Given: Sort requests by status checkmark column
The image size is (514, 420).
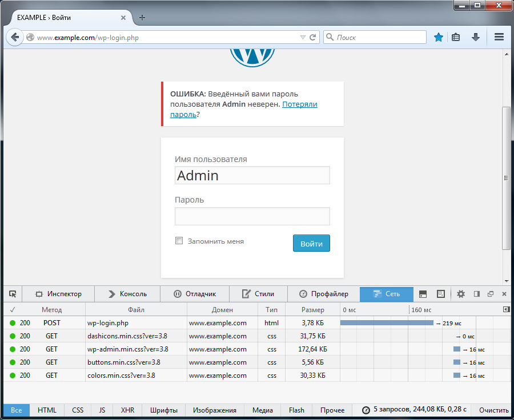Looking at the screenshot, I should 13,310.
